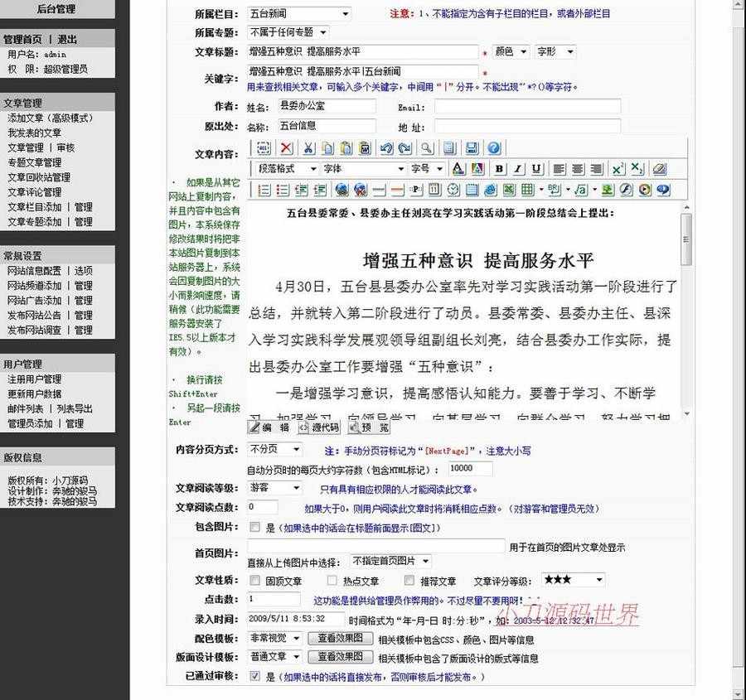Switch to the 预览 preview tab
The height and width of the screenshot is (700, 746).
point(368,427)
